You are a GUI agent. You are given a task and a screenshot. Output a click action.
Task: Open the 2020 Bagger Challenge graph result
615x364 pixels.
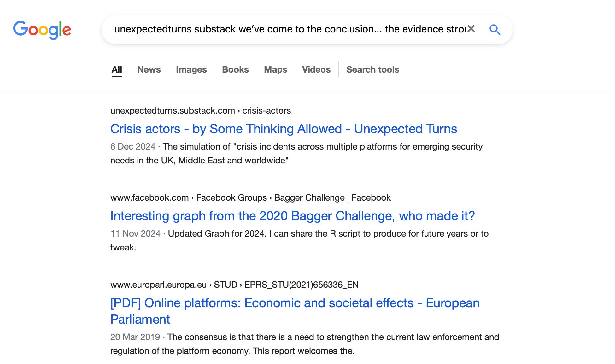pos(292,216)
